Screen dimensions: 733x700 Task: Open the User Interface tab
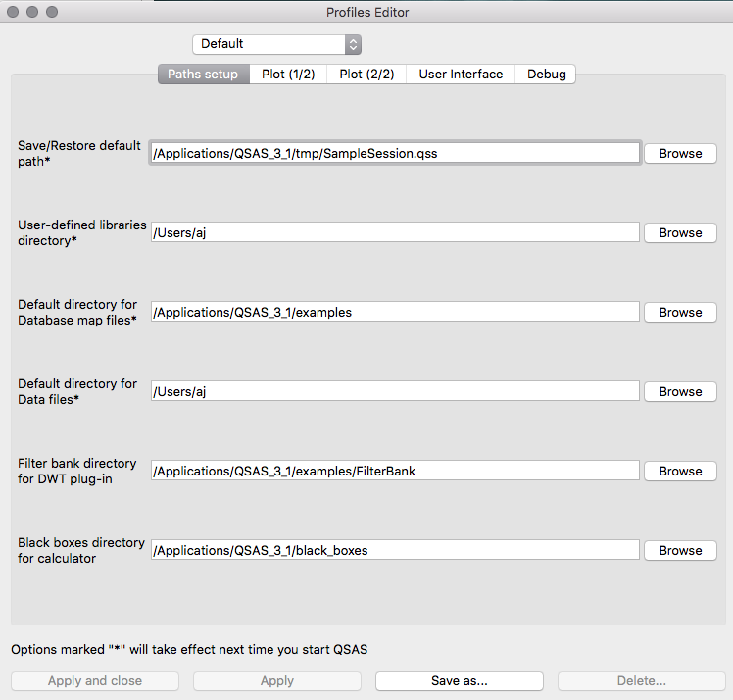(461, 75)
